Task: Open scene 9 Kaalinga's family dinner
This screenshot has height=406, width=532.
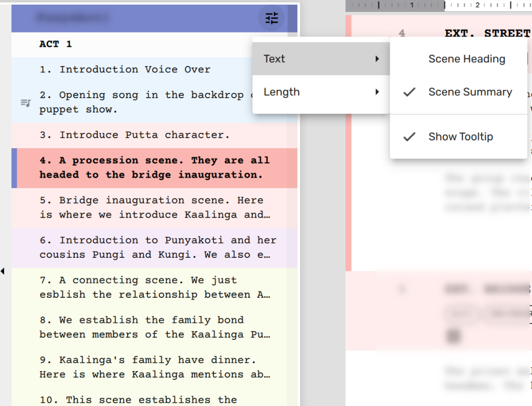Action: [154, 367]
